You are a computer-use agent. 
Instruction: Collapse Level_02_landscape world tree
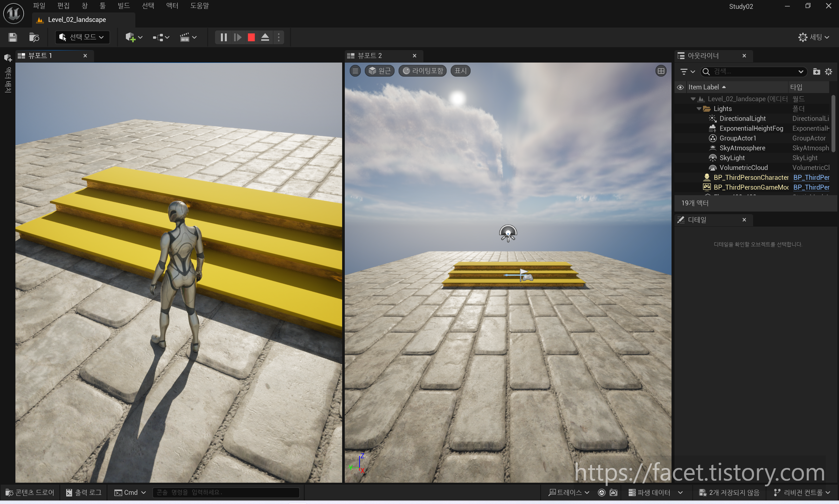pos(693,99)
